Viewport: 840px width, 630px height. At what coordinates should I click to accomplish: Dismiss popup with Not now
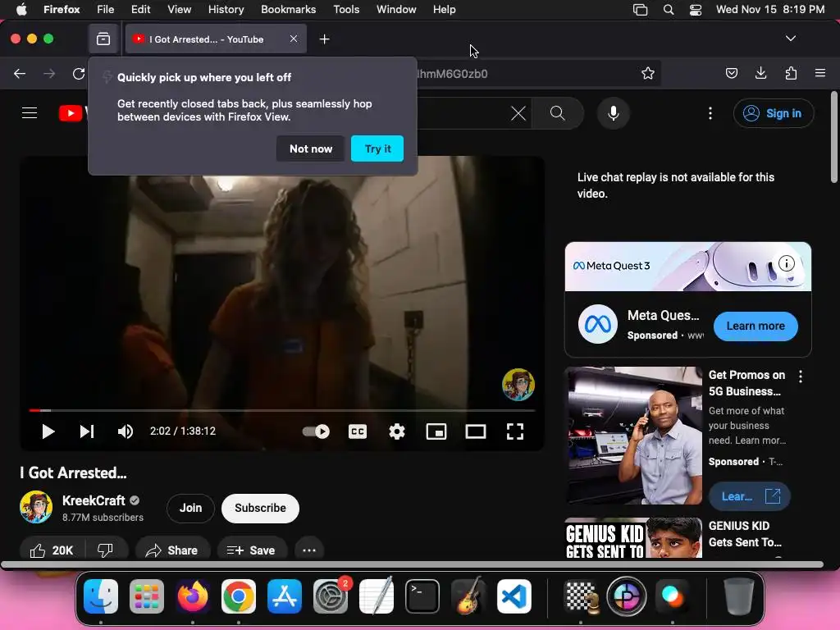click(x=311, y=149)
